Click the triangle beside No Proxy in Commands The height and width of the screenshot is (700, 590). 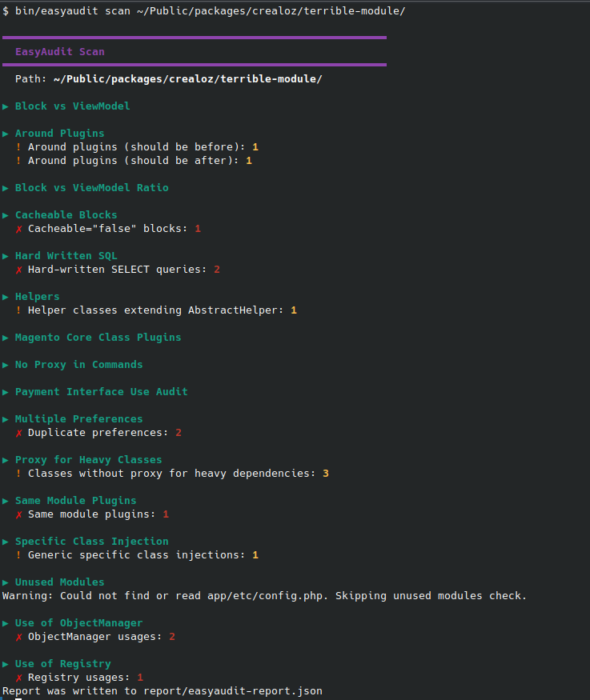click(6, 365)
